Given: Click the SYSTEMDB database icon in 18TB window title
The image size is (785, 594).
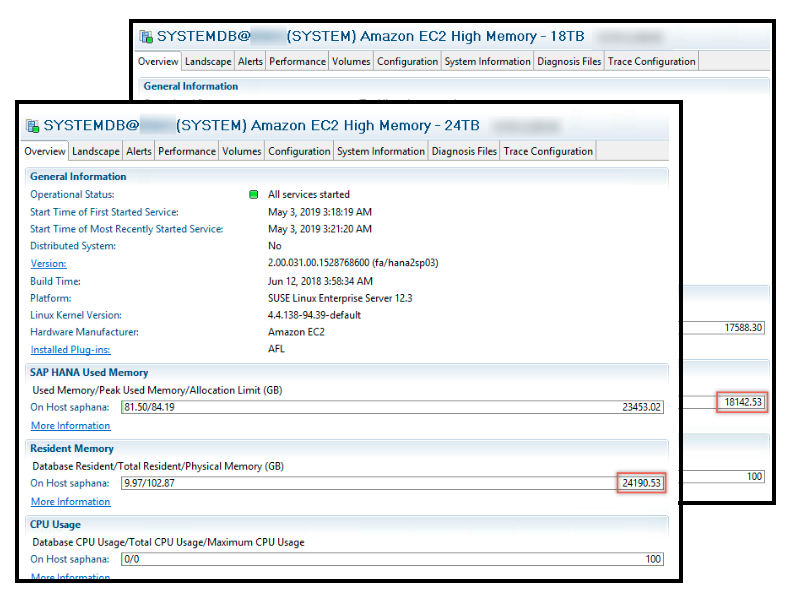Looking at the screenshot, I should (147, 36).
